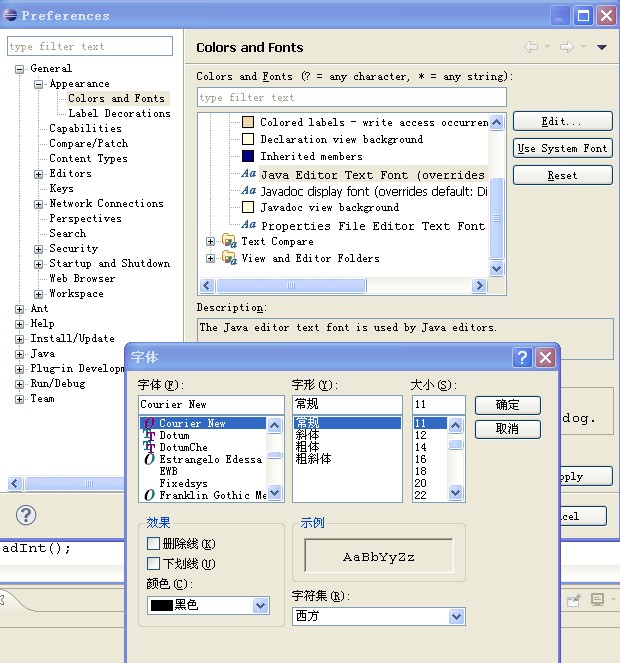Expand the Ant preferences node
Image resolution: width=620 pixels, height=663 pixels.
[19, 309]
